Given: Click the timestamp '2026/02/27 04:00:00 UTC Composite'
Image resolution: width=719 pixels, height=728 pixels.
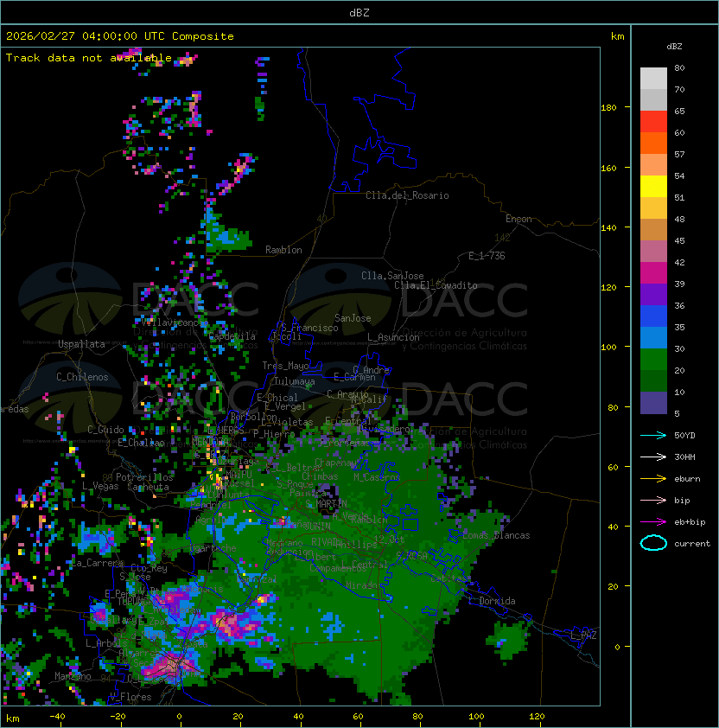Looking at the screenshot, I should [120, 36].
